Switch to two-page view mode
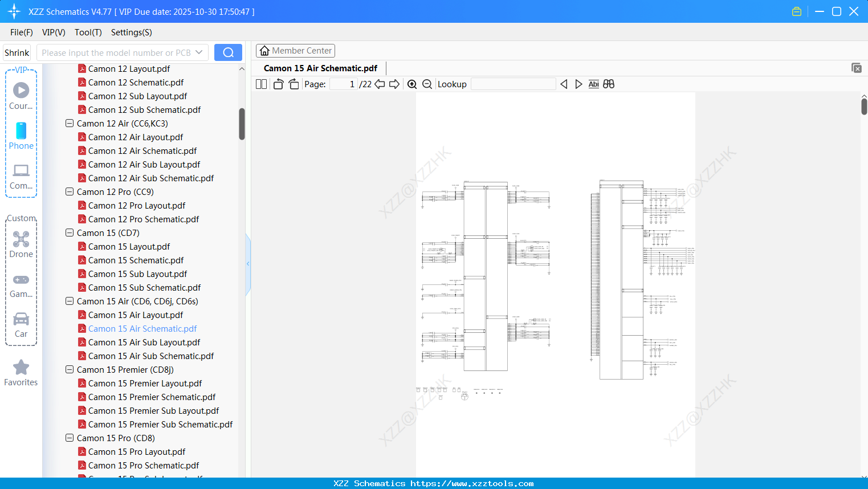Image resolution: width=868 pixels, height=489 pixels. click(x=260, y=84)
